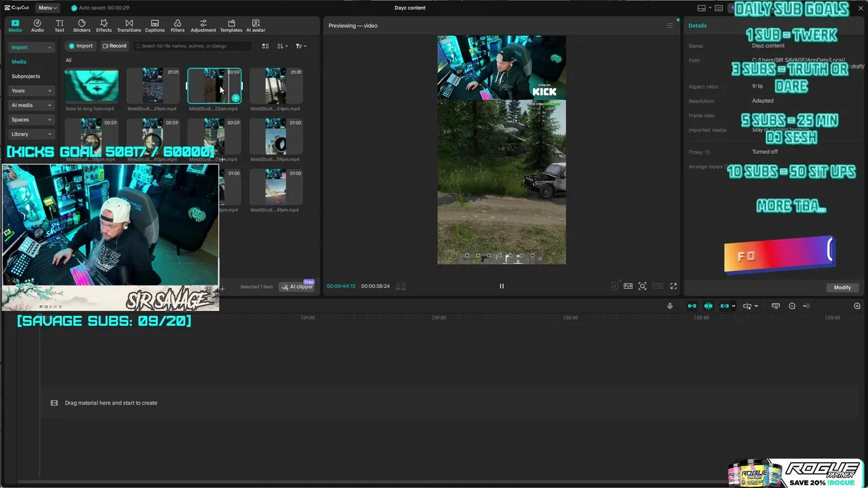The width and height of the screenshot is (868, 488).
Task: Open the Filters panel
Action: click(x=178, y=26)
